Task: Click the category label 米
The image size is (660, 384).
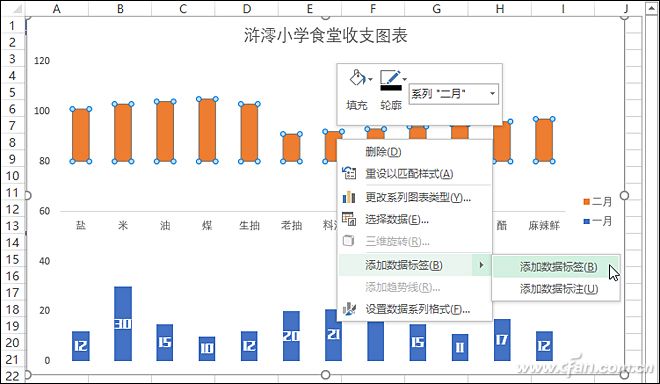Action: [122, 226]
